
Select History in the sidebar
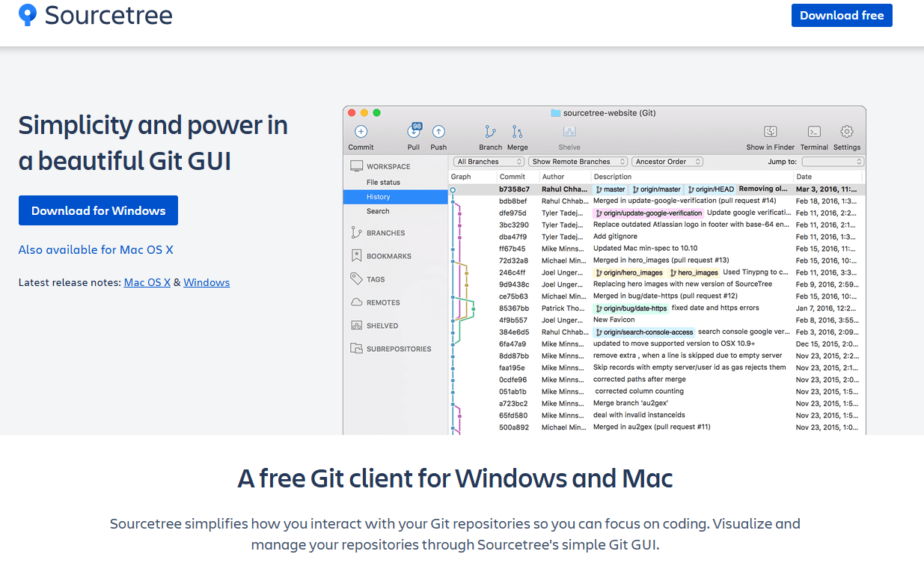396,197
